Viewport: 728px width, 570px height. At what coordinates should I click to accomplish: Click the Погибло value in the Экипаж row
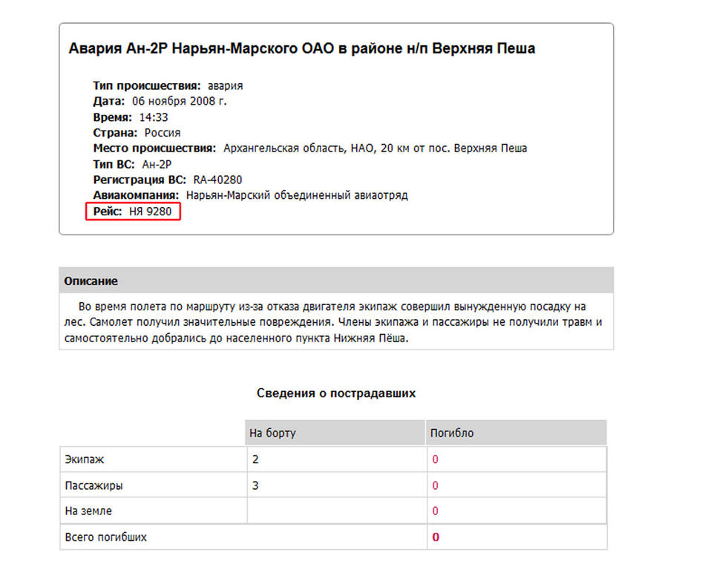pos(435,459)
